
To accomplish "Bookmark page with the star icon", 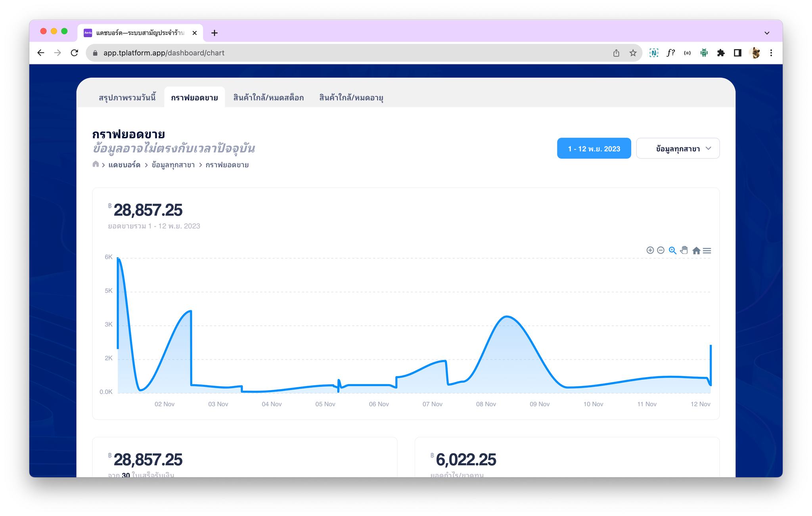I will pyautogui.click(x=633, y=53).
